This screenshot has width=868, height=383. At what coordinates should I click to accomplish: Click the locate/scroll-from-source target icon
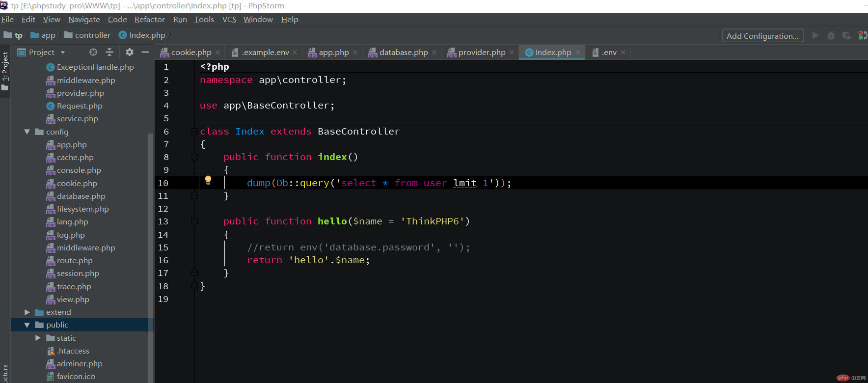[93, 52]
